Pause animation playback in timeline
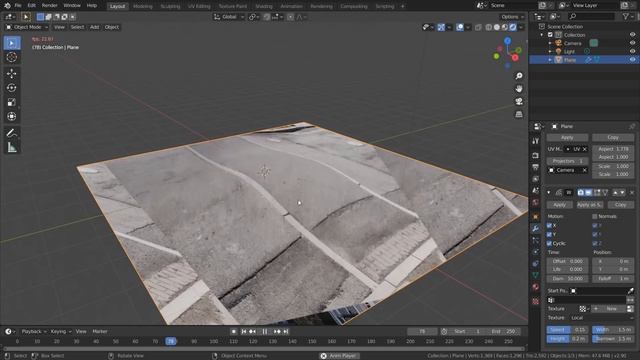640x360 pixels. pos(264,331)
